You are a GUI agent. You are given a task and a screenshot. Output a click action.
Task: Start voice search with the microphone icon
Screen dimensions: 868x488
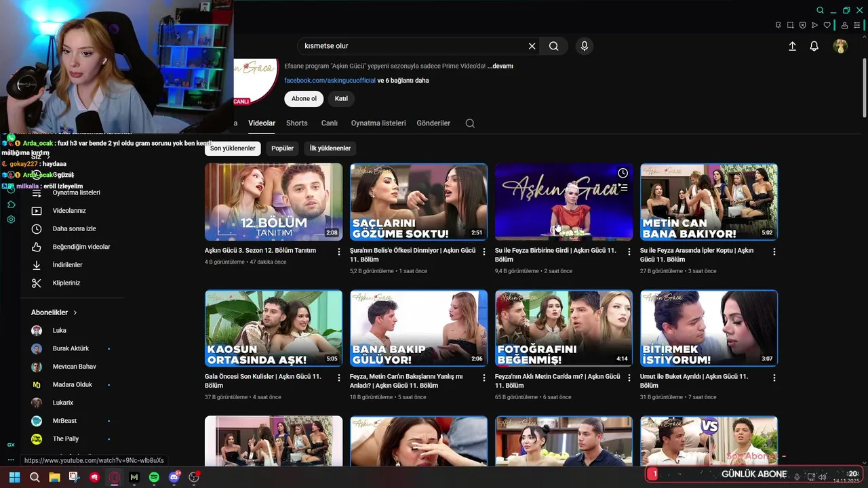click(585, 46)
